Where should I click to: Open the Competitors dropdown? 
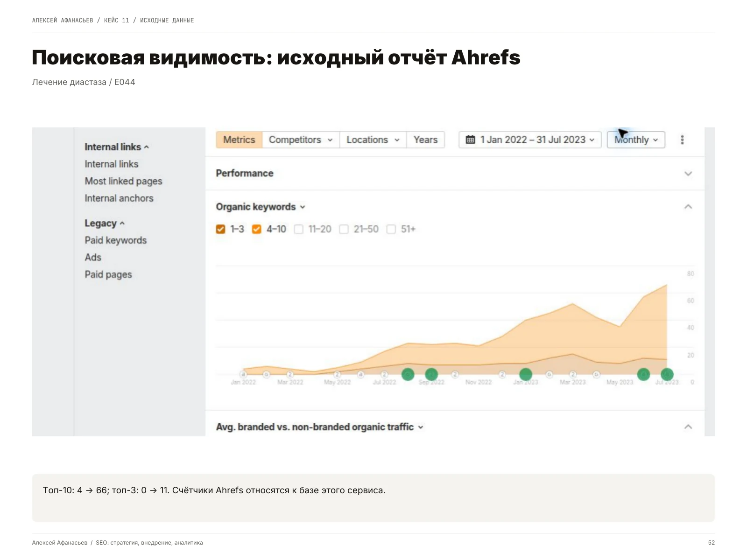301,140
